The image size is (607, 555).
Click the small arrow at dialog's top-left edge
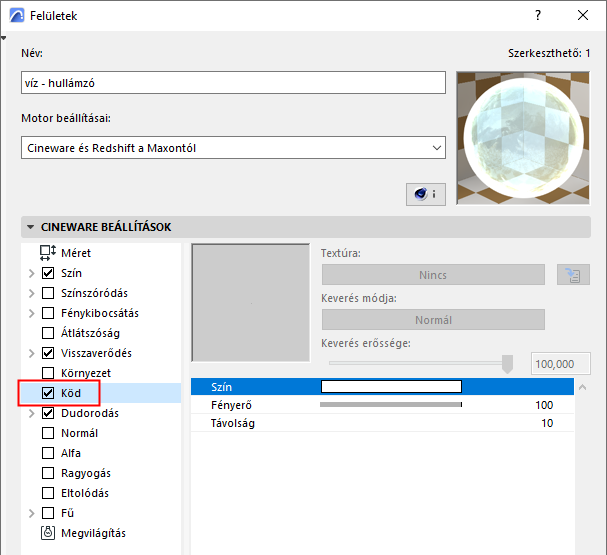click(x=3, y=38)
